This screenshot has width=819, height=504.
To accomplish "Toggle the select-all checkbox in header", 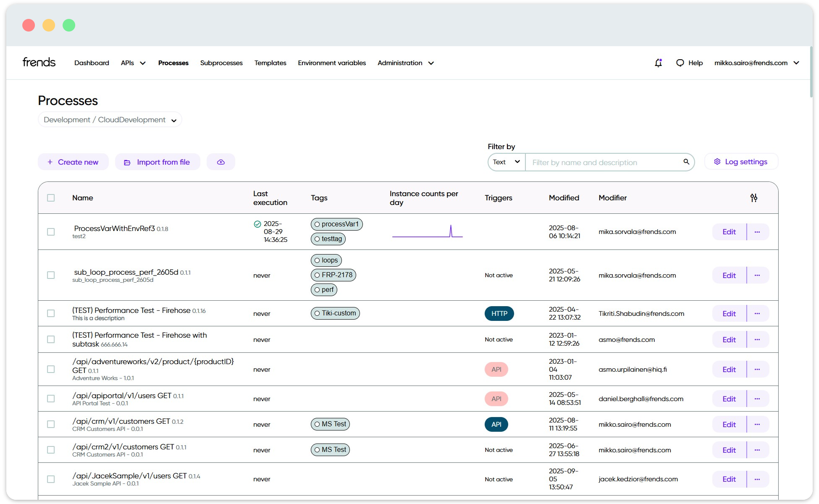I will tap(51, 198).
